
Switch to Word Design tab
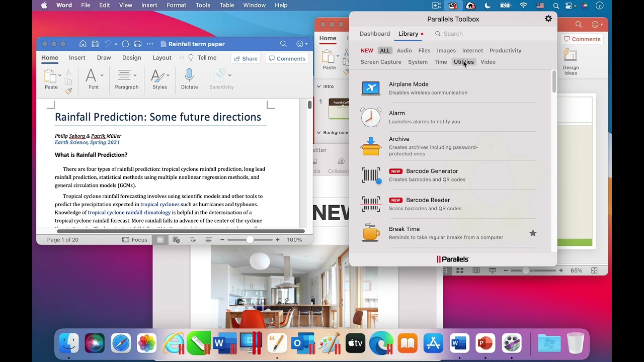[131, 58]
